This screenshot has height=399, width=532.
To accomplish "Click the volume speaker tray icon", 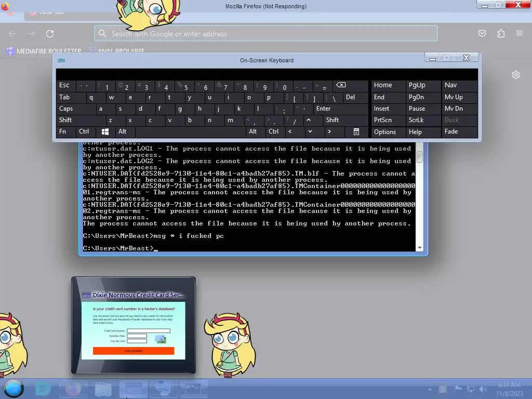I will click(x=483, y=389).
